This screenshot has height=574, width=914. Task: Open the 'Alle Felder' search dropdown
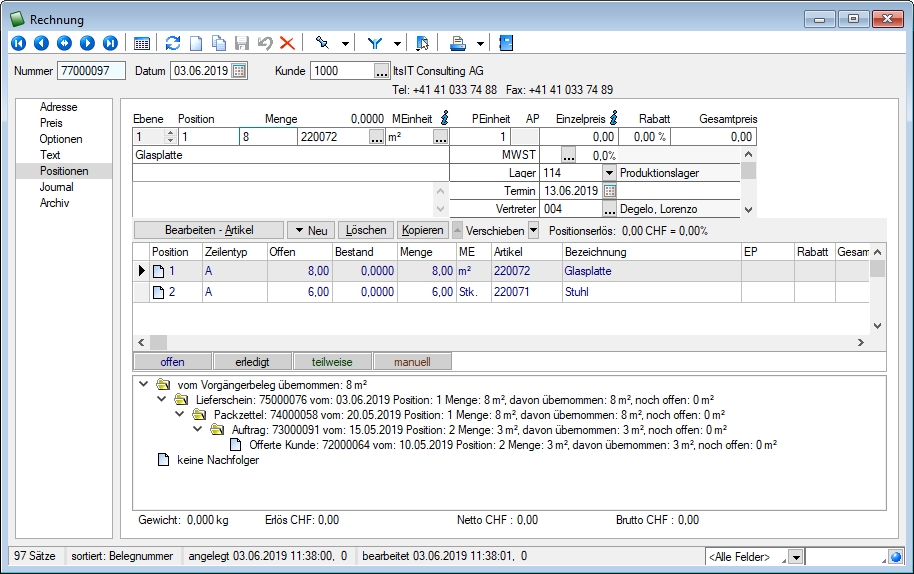[795, 556]
